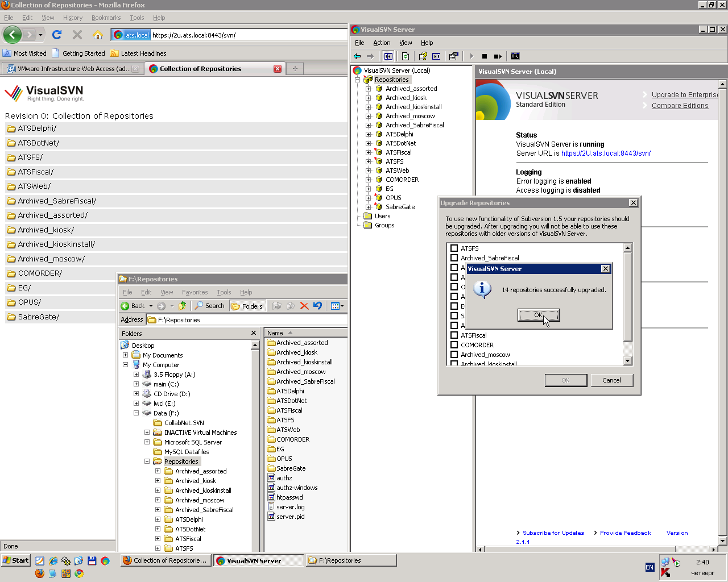
Task: Toggle the Folders pane button in Explorer
Action: 247,306
